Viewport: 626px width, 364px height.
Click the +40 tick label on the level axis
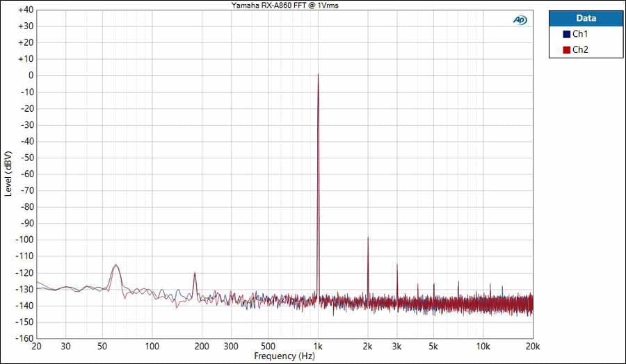point(25,10)
